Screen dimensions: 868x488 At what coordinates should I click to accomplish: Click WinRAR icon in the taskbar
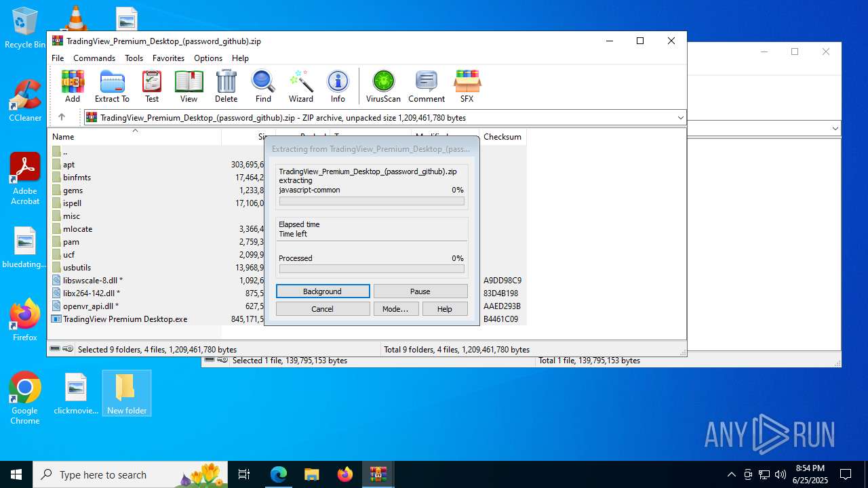(x=378, y=474)
